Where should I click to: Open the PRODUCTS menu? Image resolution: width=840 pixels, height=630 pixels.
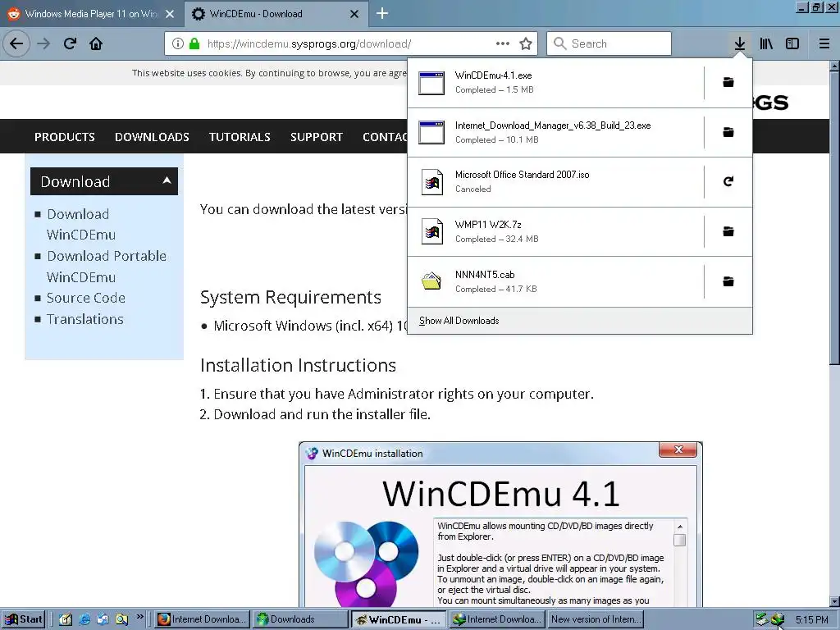coord(64,137)
